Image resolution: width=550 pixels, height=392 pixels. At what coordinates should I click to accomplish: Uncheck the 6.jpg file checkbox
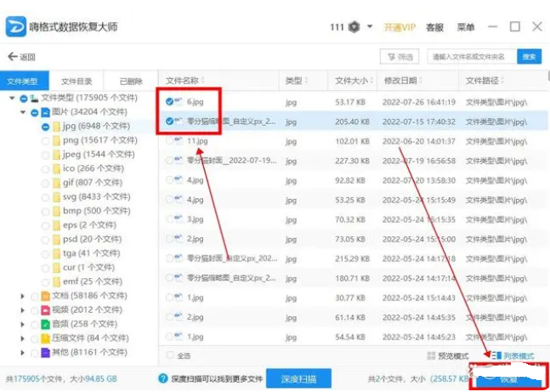[x=170, y=102]
